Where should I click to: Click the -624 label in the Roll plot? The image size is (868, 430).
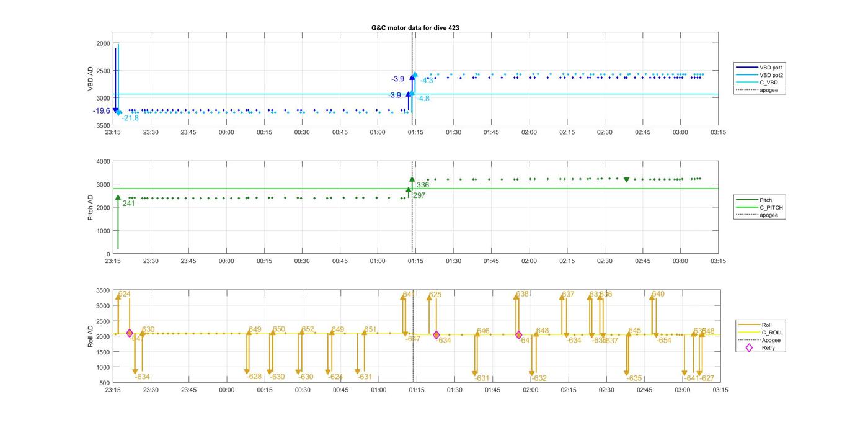pyautogui.click(x=335, y=377)
